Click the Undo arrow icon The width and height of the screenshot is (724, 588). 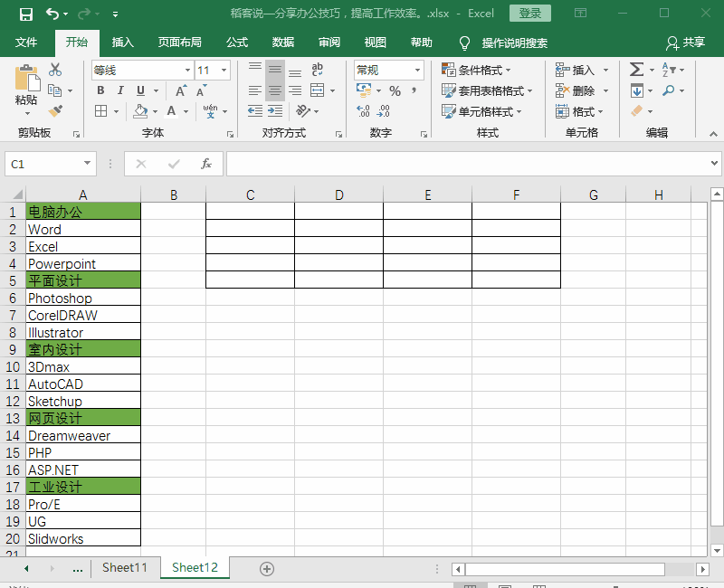coord(52,14)
